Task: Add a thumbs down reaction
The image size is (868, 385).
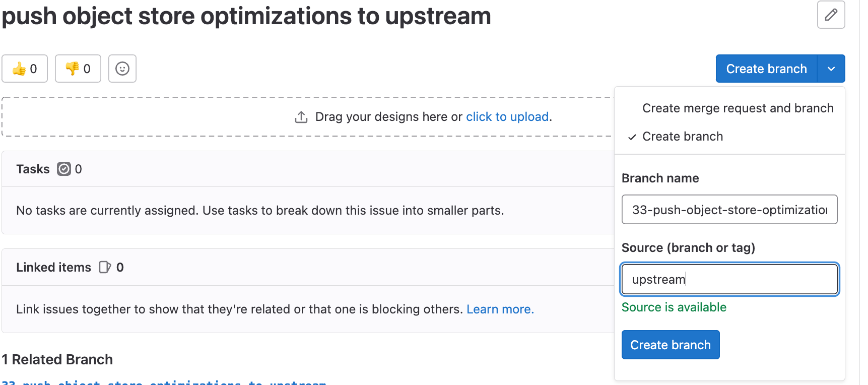Action: tap(78, 69)
